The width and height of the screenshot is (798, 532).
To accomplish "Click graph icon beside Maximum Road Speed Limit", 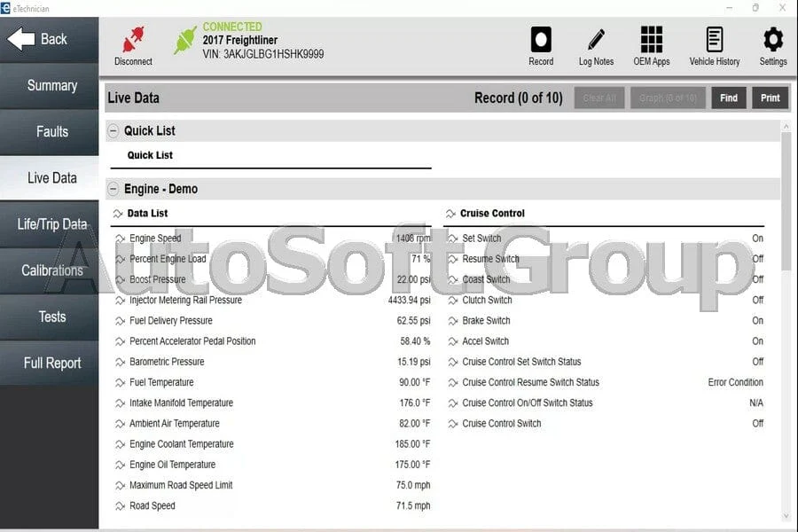I will pos(120,485).
